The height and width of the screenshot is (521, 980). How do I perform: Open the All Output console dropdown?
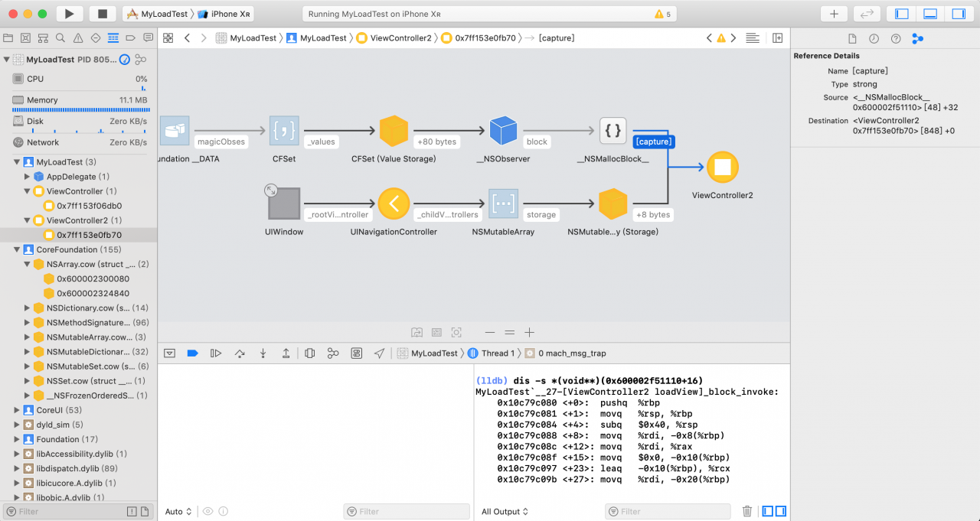(505, 512)
